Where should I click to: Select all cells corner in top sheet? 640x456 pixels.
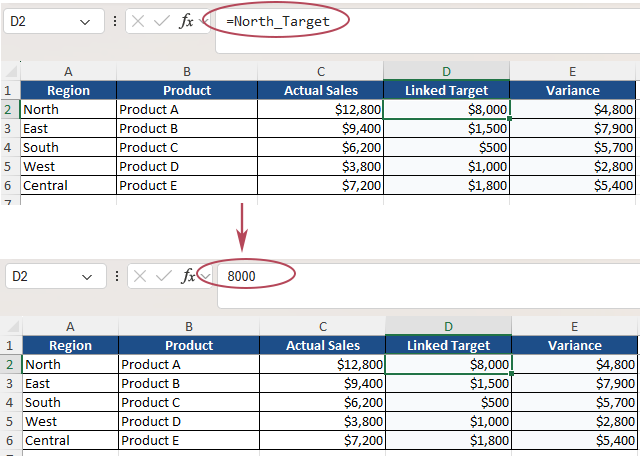(x=11, y=71)
